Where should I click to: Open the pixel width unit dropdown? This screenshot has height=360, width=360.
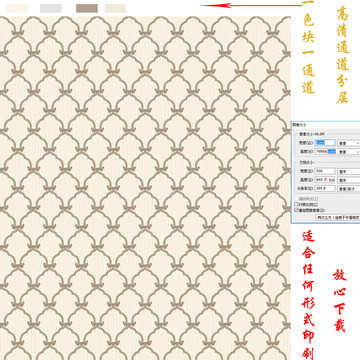coord(349,143)
